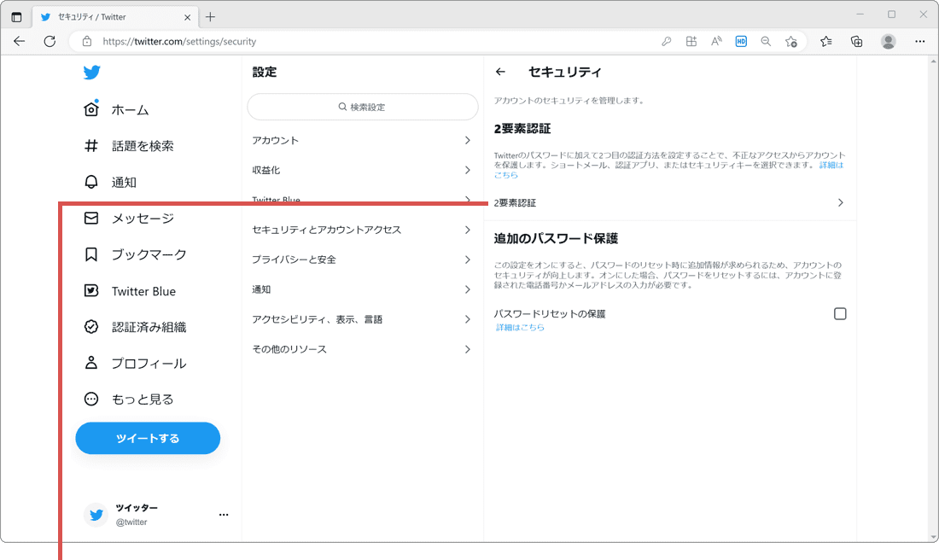This screenshot has width=939, height=560.
Task: Open 認証済み組織 via its checkmark icon
Action: (91, 326)
